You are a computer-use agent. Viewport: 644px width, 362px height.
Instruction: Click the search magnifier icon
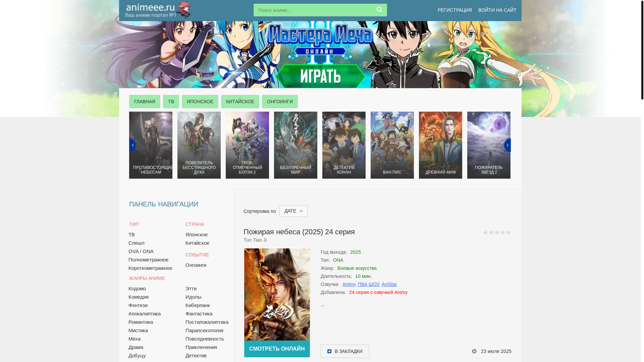pyautogui.click(x=379, y=10)
